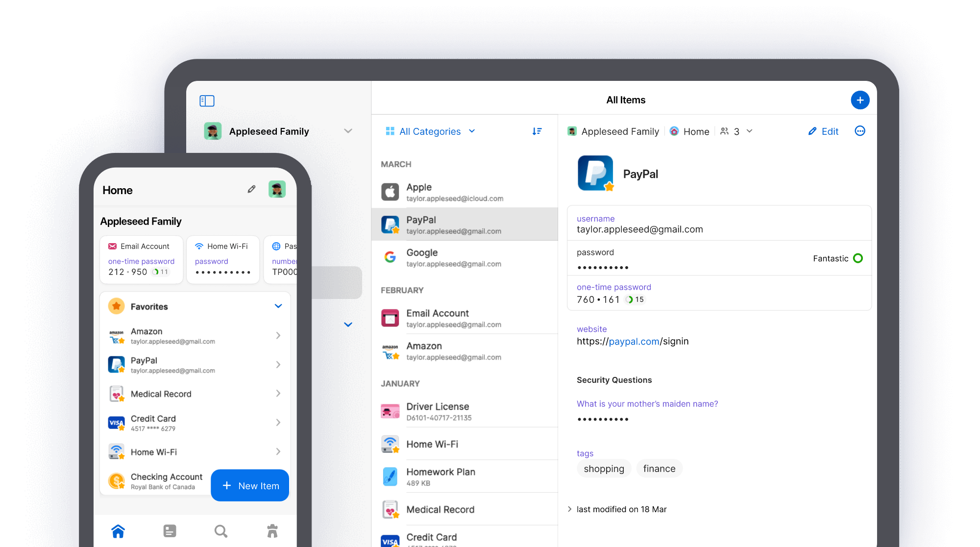Viewport: 980px width, 547px height.
Task: Collapse the Favorites section chevron
Action: click(278, 306)
